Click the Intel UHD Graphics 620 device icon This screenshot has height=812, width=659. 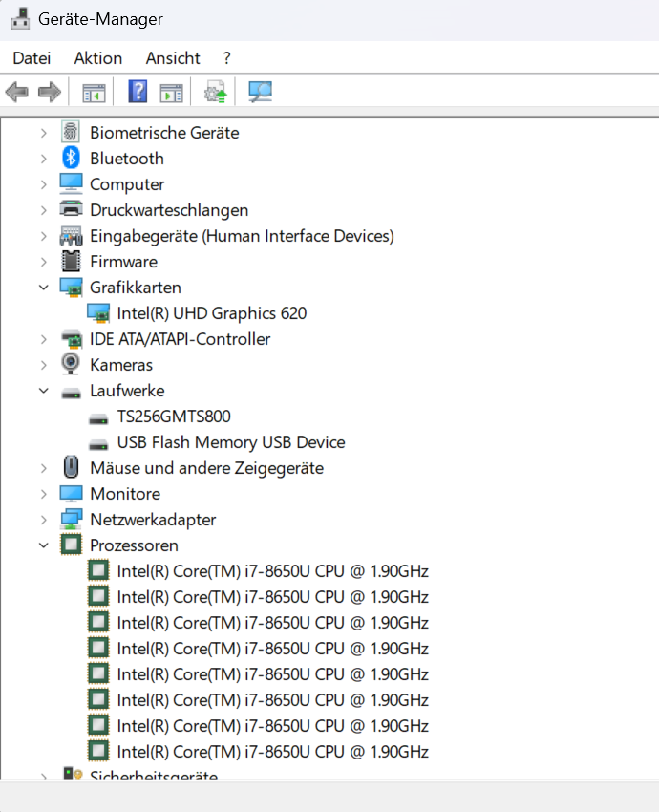98,313
